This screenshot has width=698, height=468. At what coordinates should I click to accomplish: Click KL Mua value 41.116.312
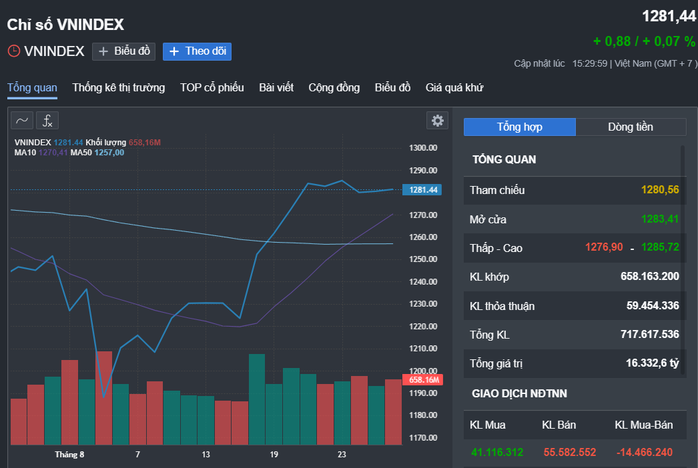click(x=497, y=452)
